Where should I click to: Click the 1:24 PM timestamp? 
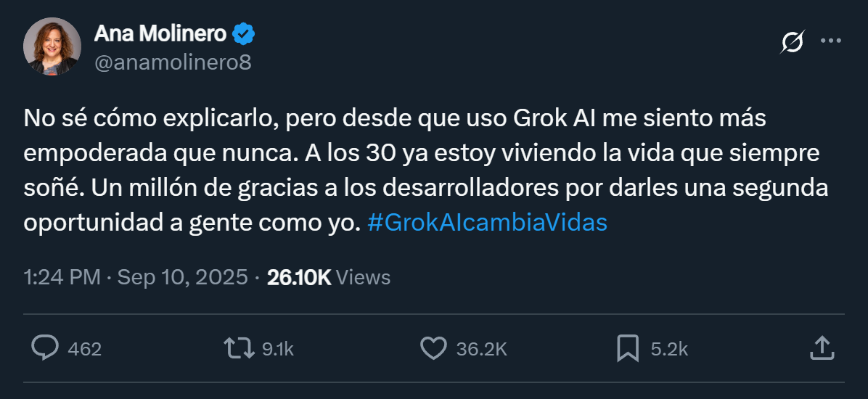tap(61, 277)
